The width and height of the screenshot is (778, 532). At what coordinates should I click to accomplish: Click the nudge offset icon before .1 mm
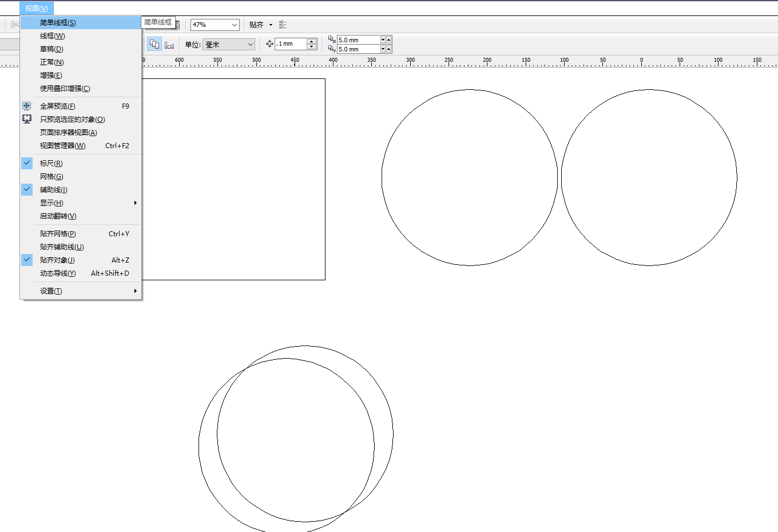click(x=269, y=44)
